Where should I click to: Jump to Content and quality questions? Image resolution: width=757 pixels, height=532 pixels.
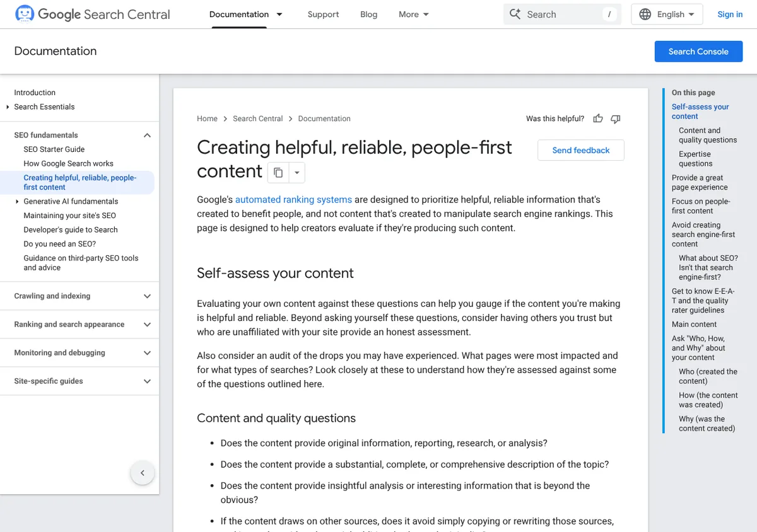tap(708, 135)
